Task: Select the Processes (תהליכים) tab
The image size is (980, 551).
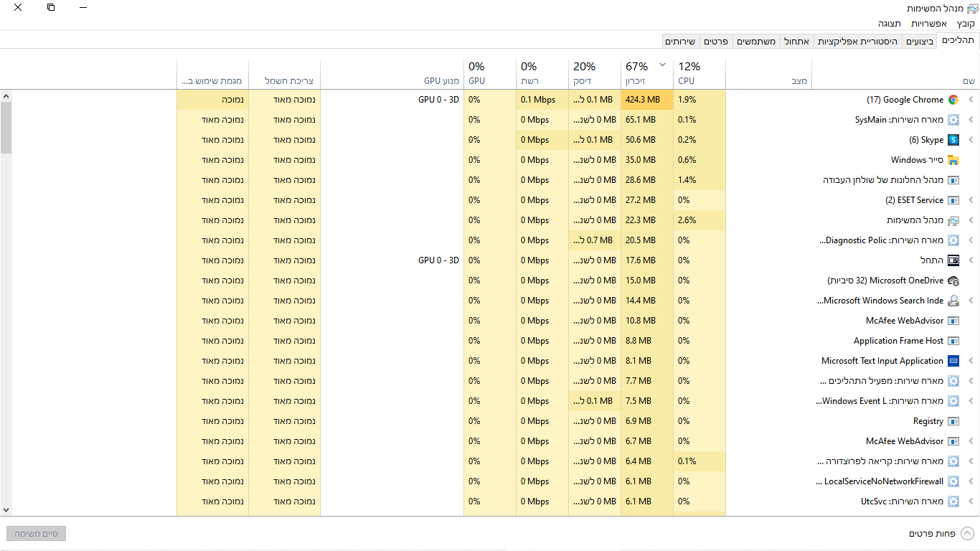Action: (x=958, y=41)
